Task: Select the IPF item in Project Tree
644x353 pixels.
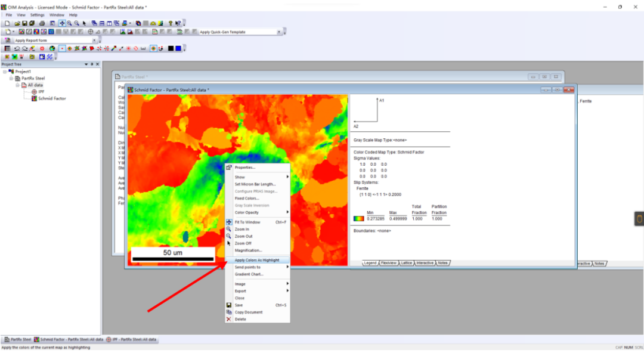Action: point(41,92)
